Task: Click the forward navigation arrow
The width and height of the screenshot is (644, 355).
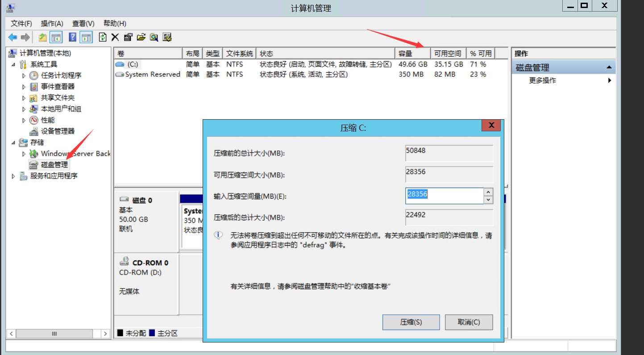Action: click(x=25, y=37)
